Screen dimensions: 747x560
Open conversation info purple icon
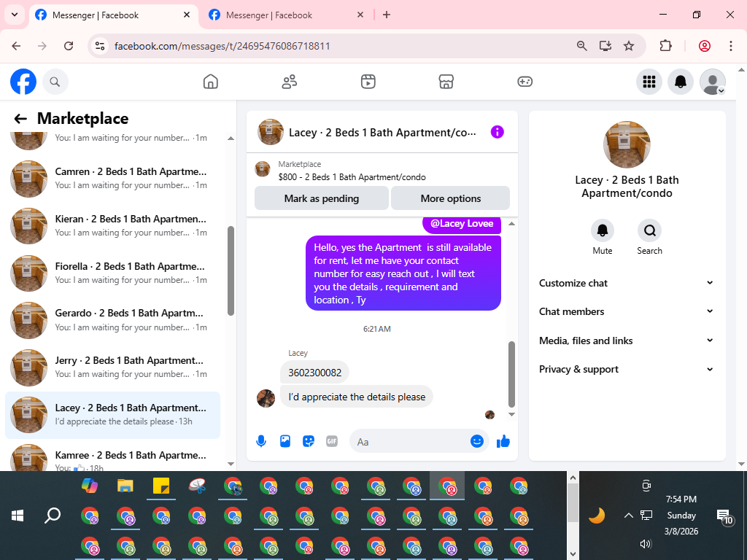pyautogui.click(x=497, y=132)
